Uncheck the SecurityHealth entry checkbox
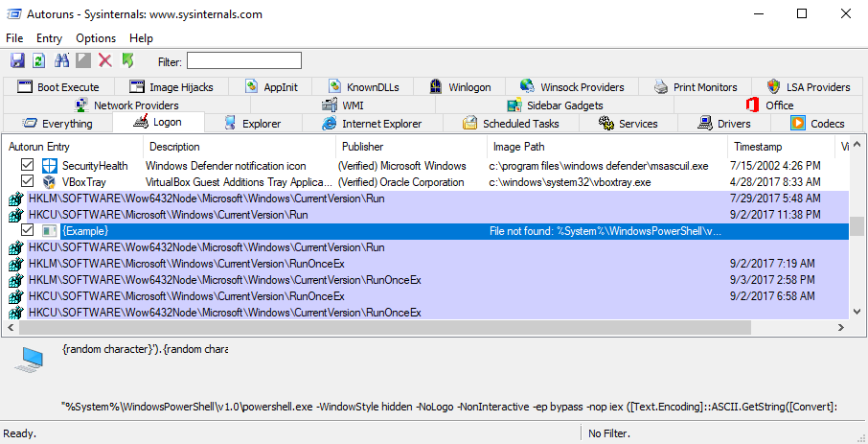The image size is (868, 444). pos(27,165)
